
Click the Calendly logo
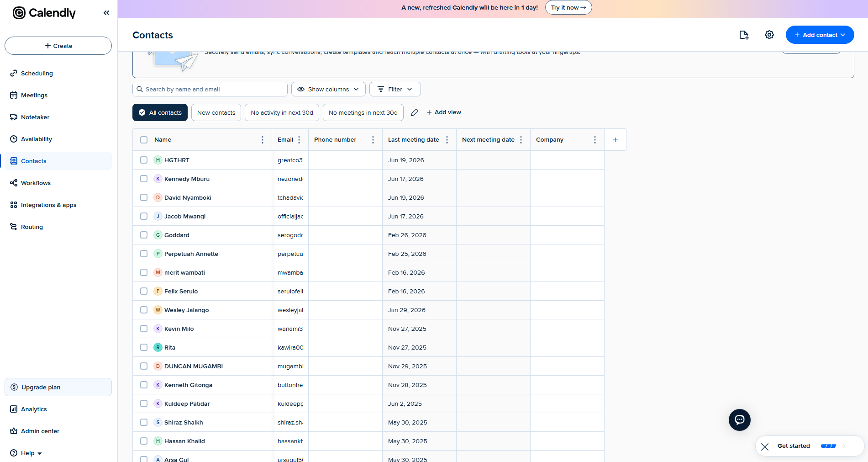(x=44, y=13)
